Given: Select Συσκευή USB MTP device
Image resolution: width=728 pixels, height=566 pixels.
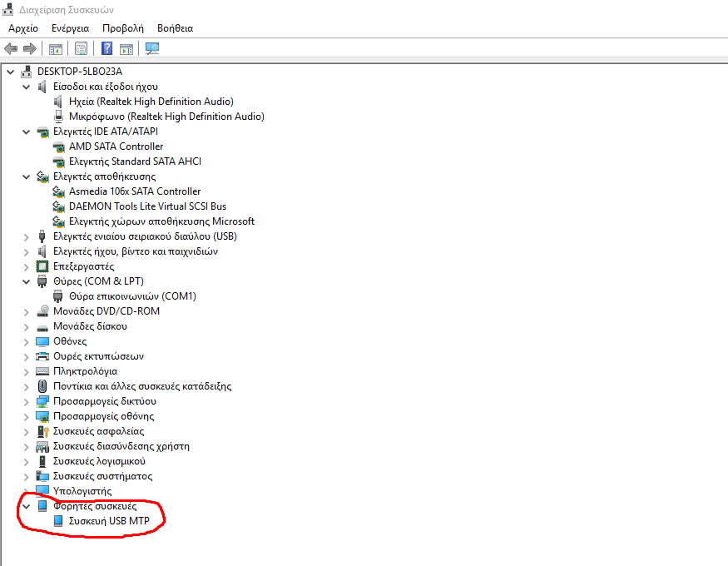Looking at the screenshot, I should point(109,521).
